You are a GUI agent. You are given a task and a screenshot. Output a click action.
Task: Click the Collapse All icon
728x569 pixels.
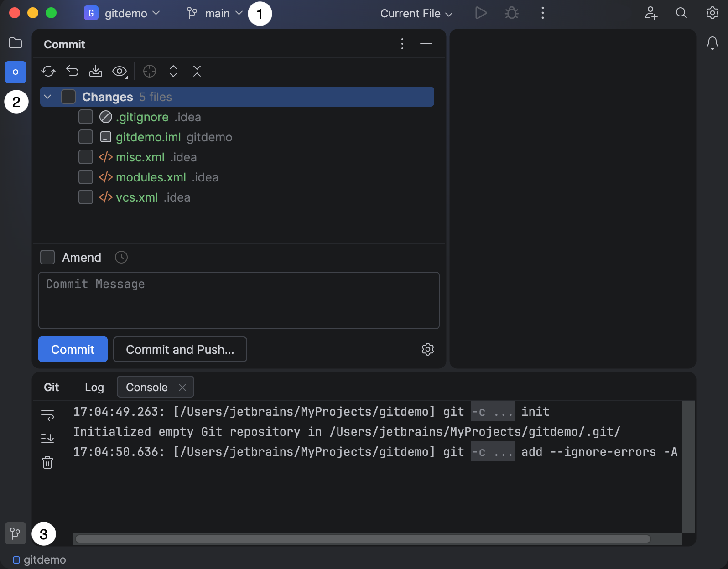(x=197, y=71)
